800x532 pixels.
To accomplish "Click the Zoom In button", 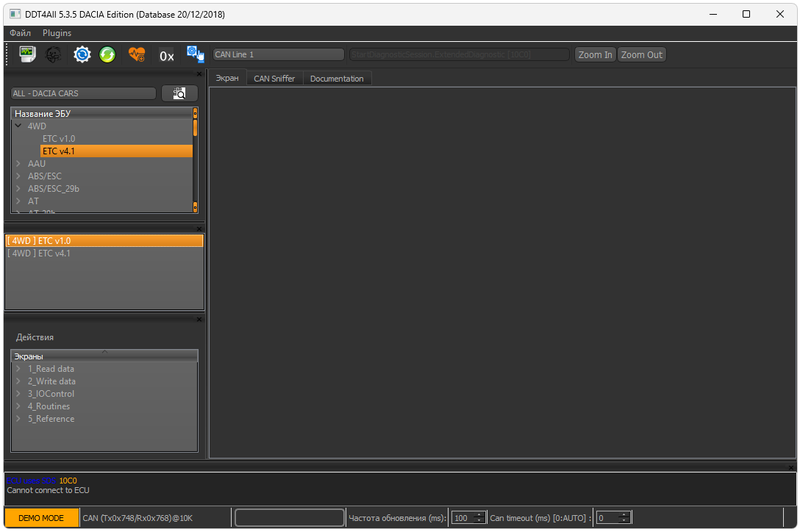I will (595, 55).
